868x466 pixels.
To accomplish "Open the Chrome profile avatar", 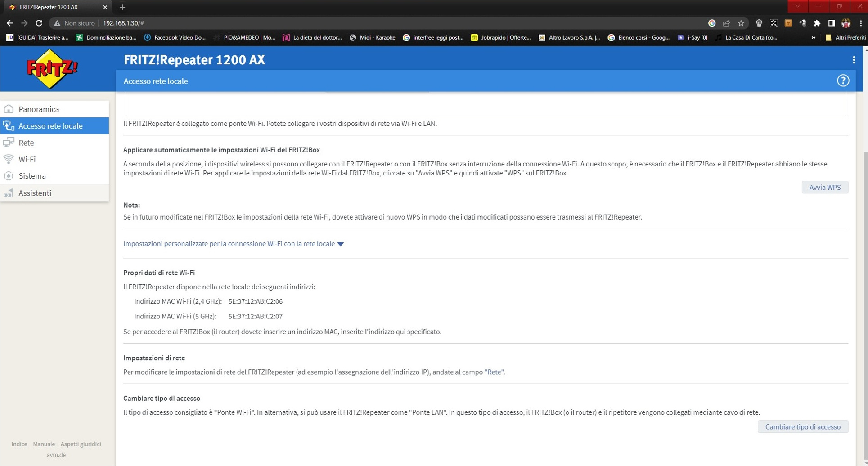I will coord(846,23).
